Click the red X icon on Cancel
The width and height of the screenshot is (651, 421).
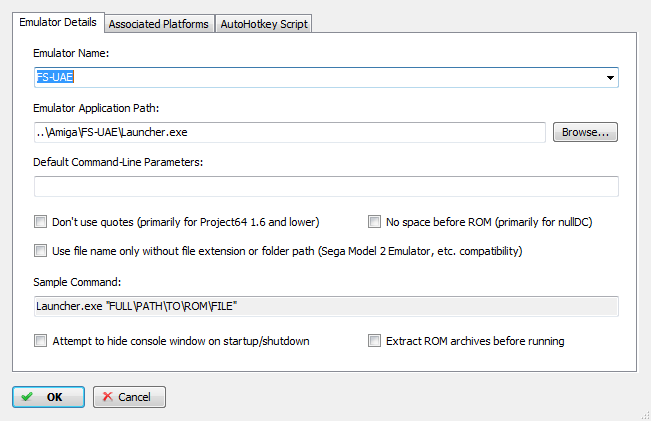(108, 397)
